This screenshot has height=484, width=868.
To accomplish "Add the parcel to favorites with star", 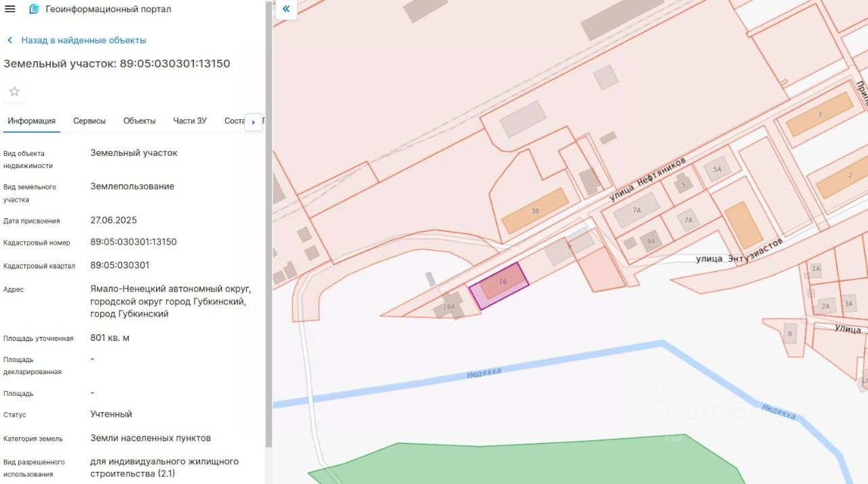I will 14,92.
